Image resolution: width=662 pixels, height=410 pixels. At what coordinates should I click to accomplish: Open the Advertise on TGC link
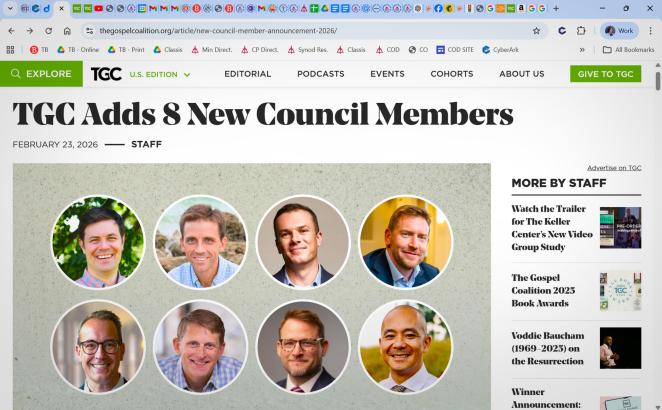click(x=614, y=168)
